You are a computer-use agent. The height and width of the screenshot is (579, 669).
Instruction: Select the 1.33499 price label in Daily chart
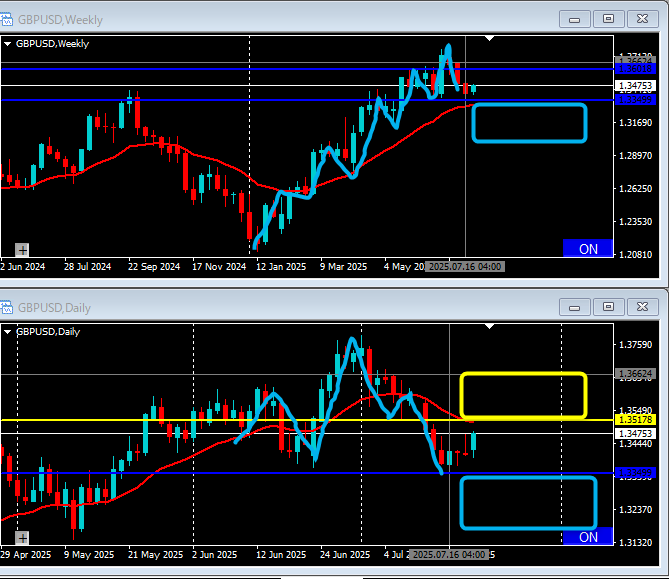pyautogui.click(x=635, y=473)
